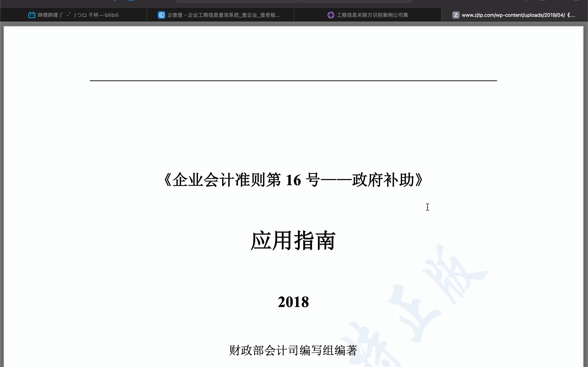
Task: Click the Bilibili tab icon
Action: click(x=31, y=15)
